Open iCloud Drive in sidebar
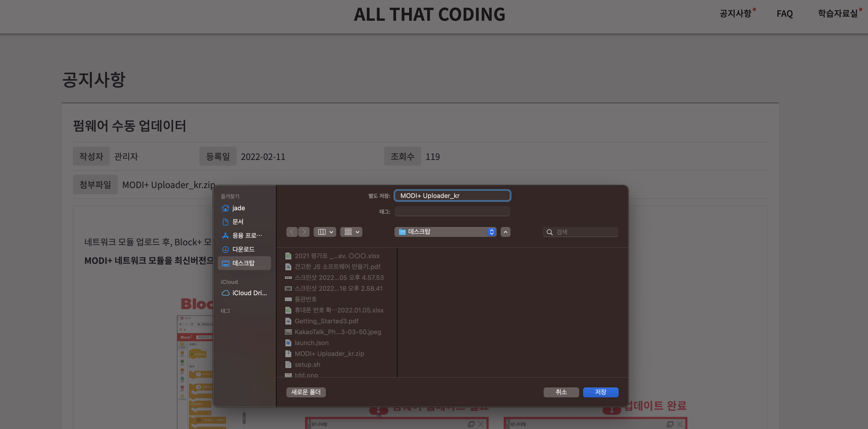Image resolution: width=868 pixels, height=429 pixels. tap(249, 293)
